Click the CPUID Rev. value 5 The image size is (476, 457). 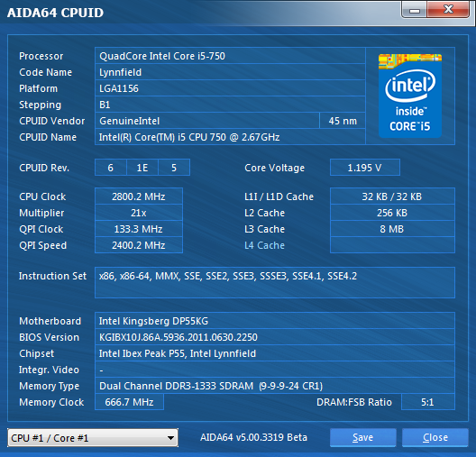[174, 168]
